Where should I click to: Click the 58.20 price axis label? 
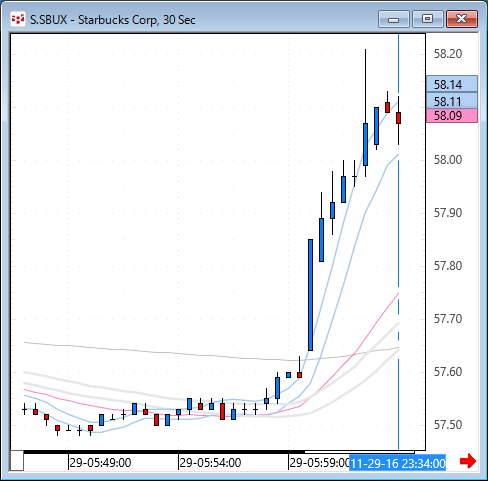(448, 54)
